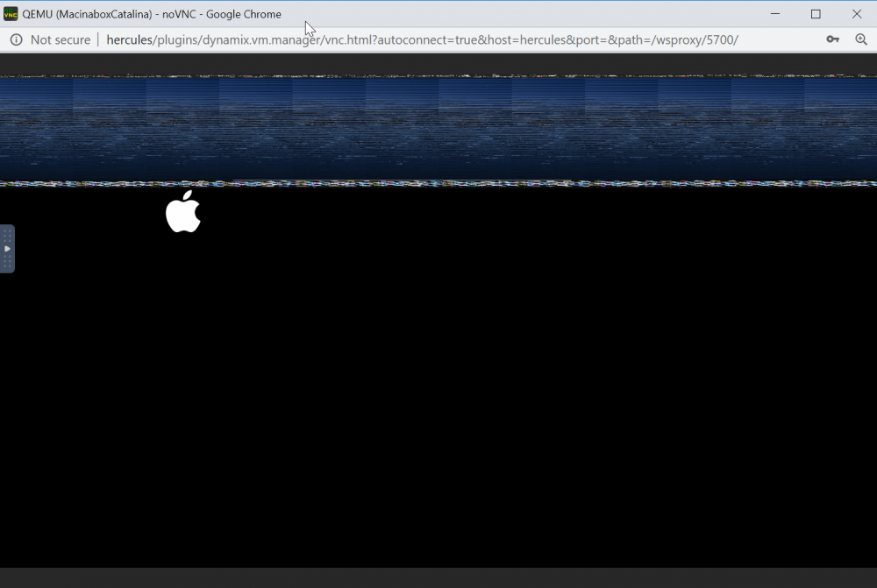Open the site information icon beside Not secure
The image size is (877, 588).
pyautogui.click(x=16, y=39)
